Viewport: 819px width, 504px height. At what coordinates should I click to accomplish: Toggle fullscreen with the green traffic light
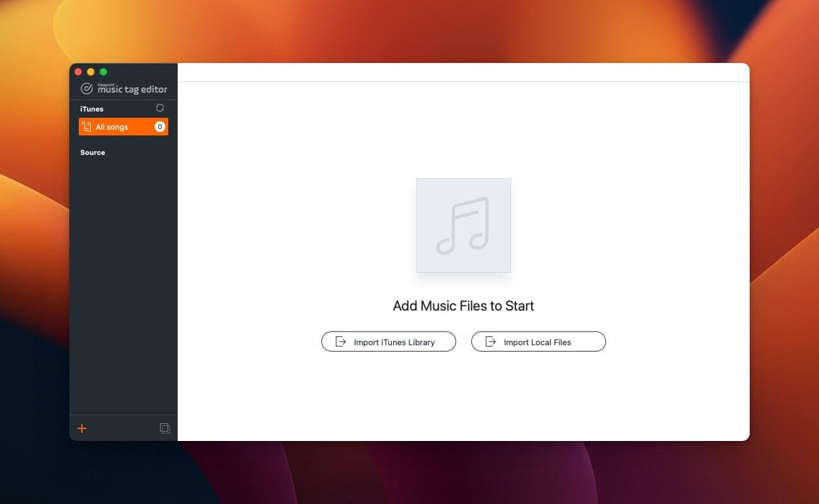pyautogui.click(x=103, y=71)
